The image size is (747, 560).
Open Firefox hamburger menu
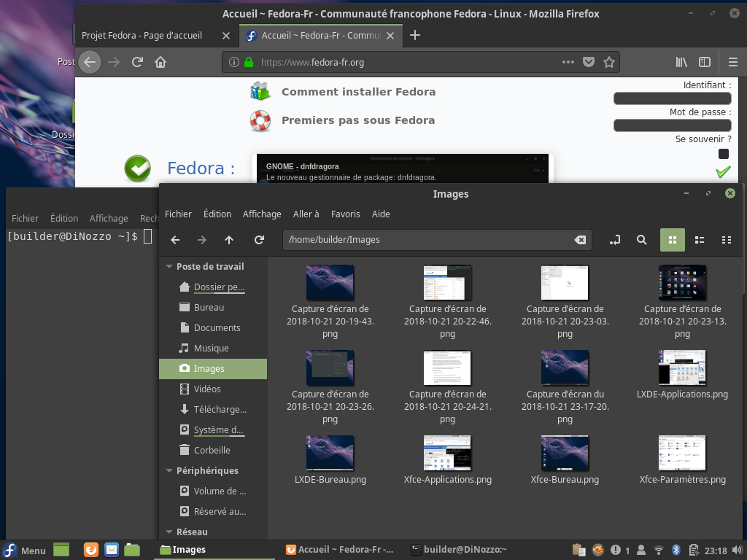click(733, 62)
